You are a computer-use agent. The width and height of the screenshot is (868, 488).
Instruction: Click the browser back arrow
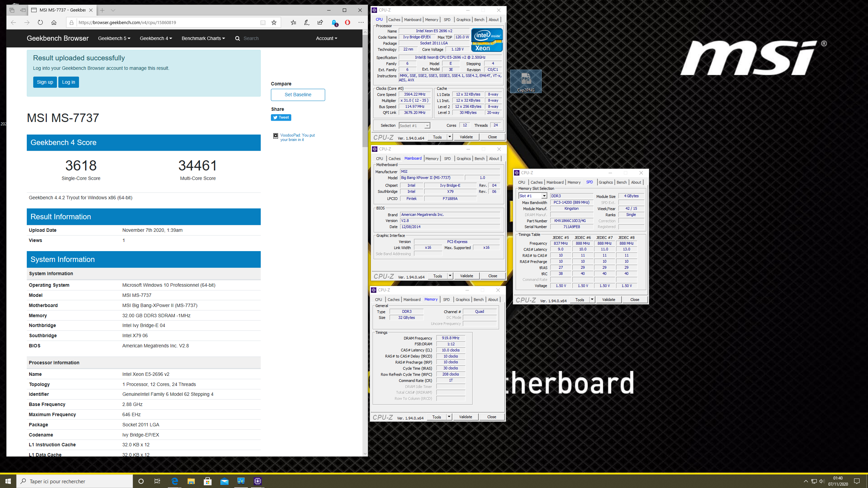(x=14, y=22)
